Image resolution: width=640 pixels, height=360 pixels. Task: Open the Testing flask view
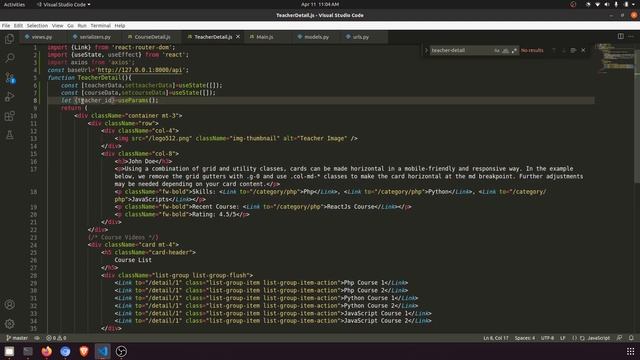9,135
